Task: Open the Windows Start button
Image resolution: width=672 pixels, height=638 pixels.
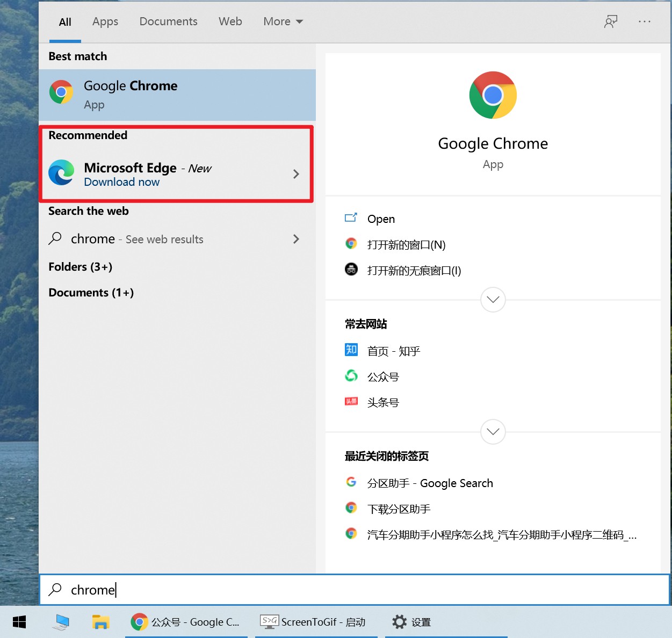Action: tap(19, 622)
